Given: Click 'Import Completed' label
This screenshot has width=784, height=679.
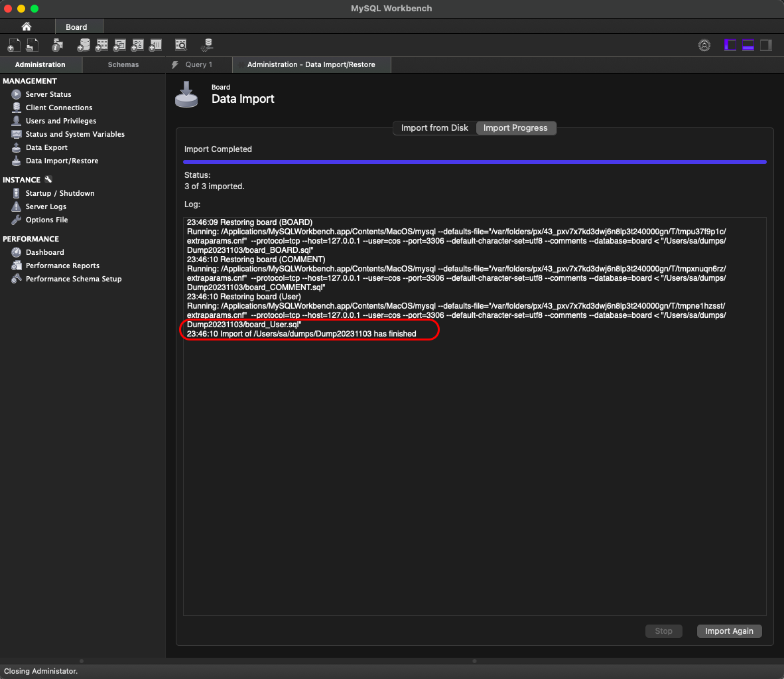Looking at the screenshot, I should click(218, 149).
